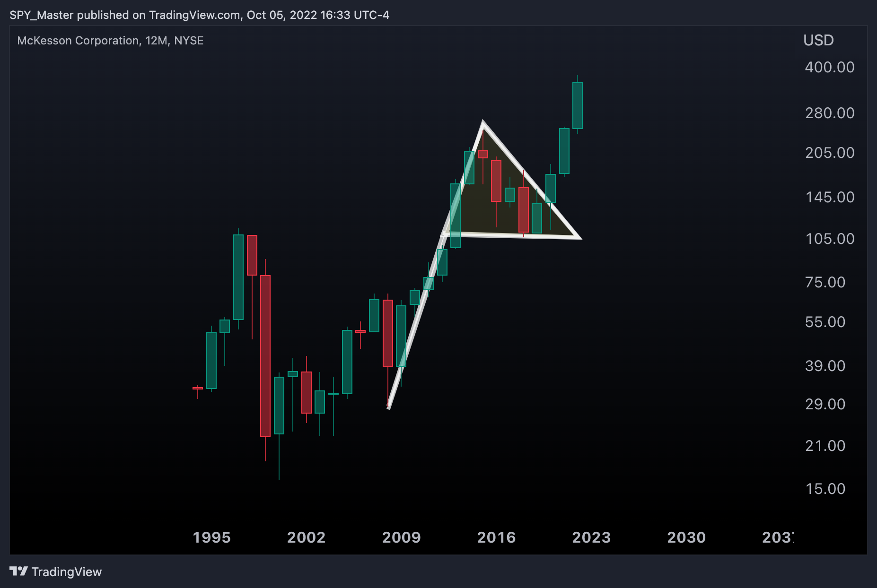Click the 39.00 price axis label
The height and width of the screenshot is (588, 877).
(825, 366)
